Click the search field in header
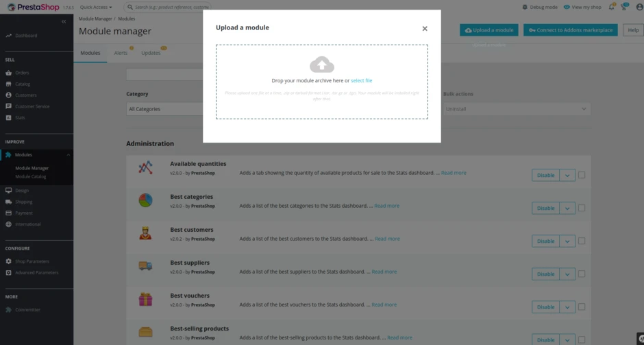644x345 pixels. point(167,7)
